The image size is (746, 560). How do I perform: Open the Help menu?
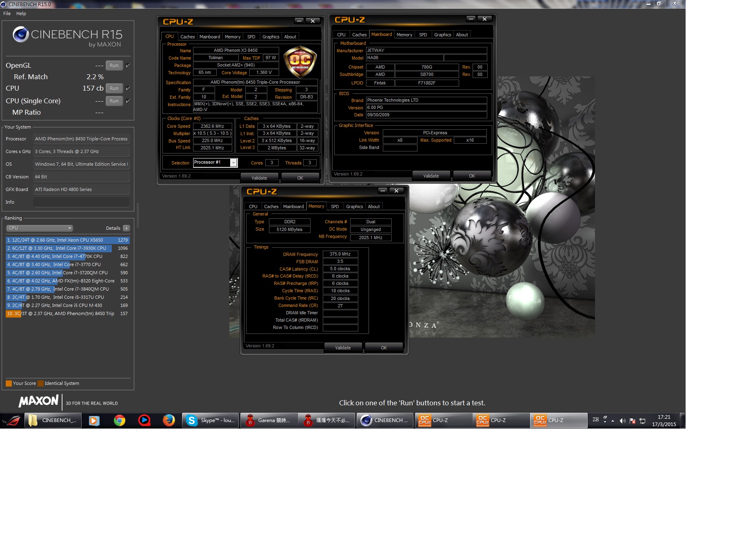coord(21,13)
